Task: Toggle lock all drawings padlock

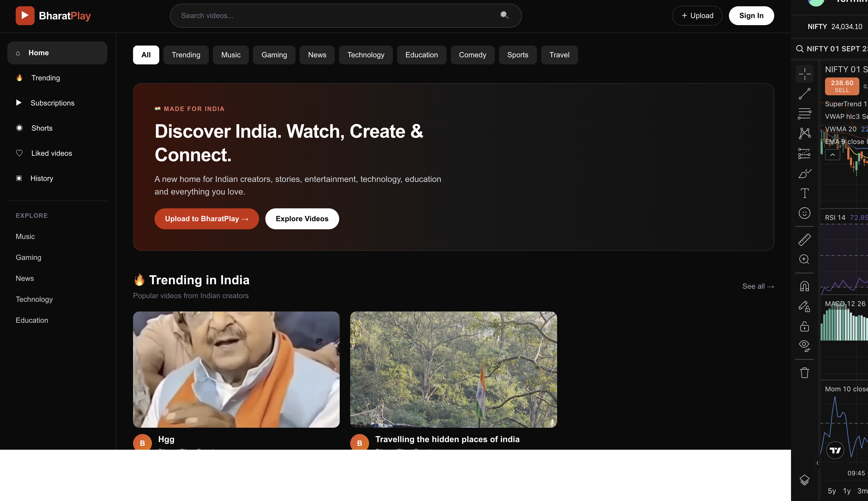Action: [805, 326]
